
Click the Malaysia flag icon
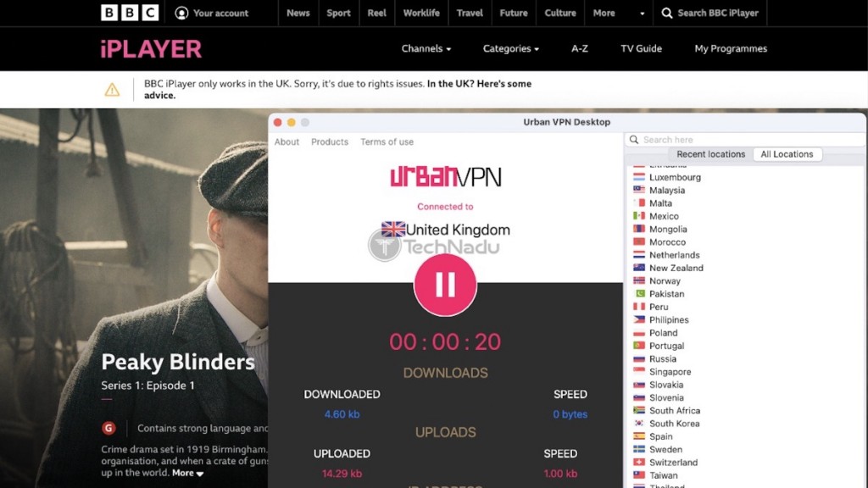pos(639,190)
